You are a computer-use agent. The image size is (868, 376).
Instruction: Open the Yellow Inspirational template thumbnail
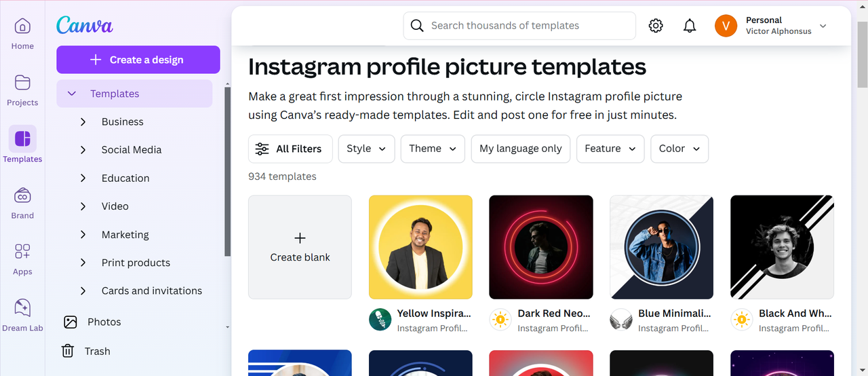click(420, 247)
